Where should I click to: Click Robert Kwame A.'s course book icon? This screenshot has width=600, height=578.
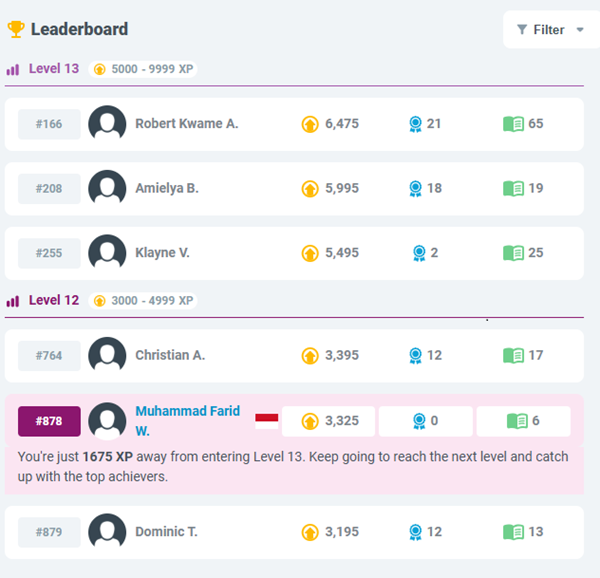pos(513,124)
